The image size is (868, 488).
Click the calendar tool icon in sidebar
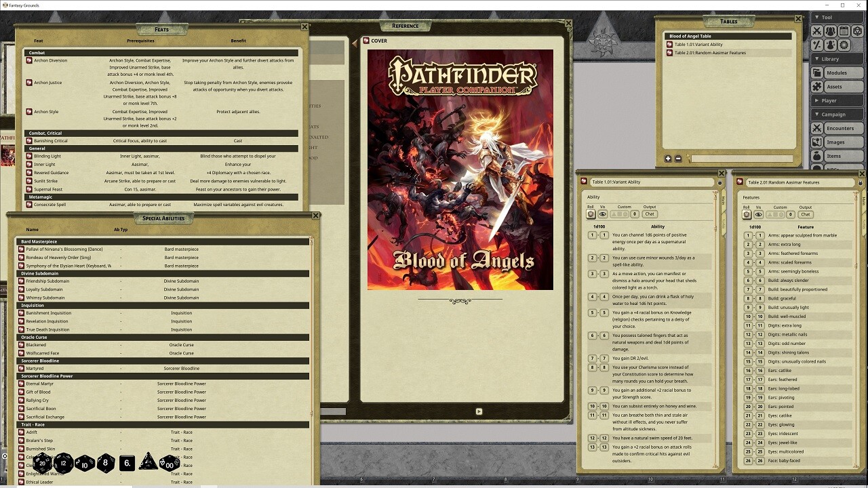(x=844, y=31)
